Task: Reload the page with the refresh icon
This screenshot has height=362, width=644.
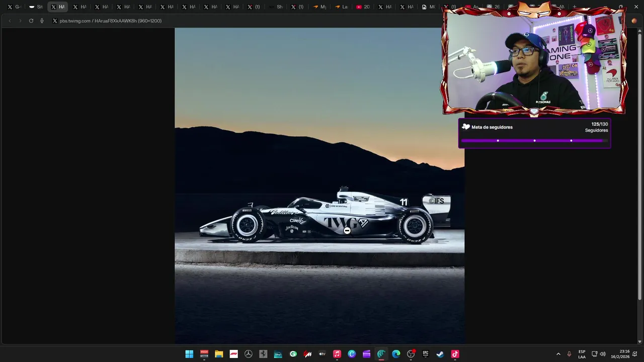Action: point(31,21)
